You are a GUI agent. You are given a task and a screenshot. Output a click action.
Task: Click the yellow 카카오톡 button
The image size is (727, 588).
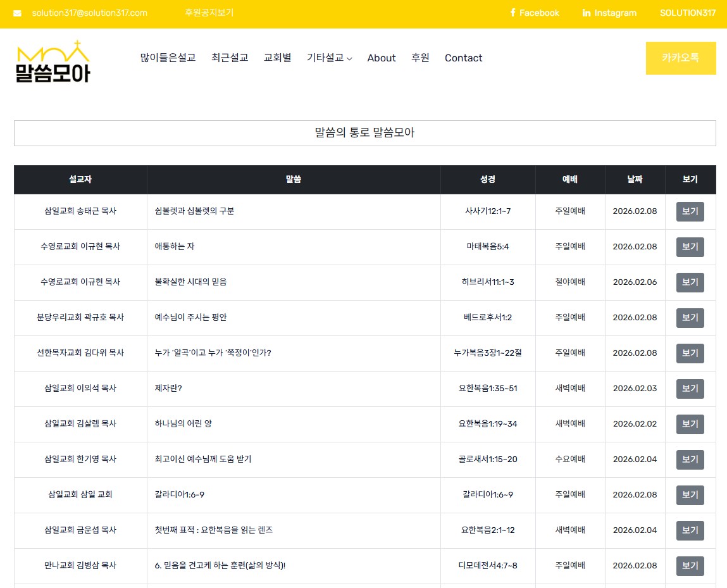[x=681, y=58]
